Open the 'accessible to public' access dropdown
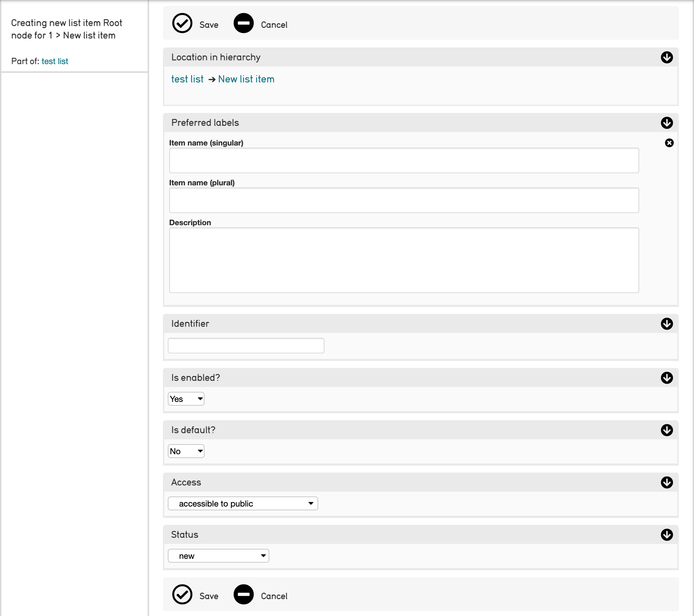The height and width of the screenshot is (616, 694). pos(243,503)
